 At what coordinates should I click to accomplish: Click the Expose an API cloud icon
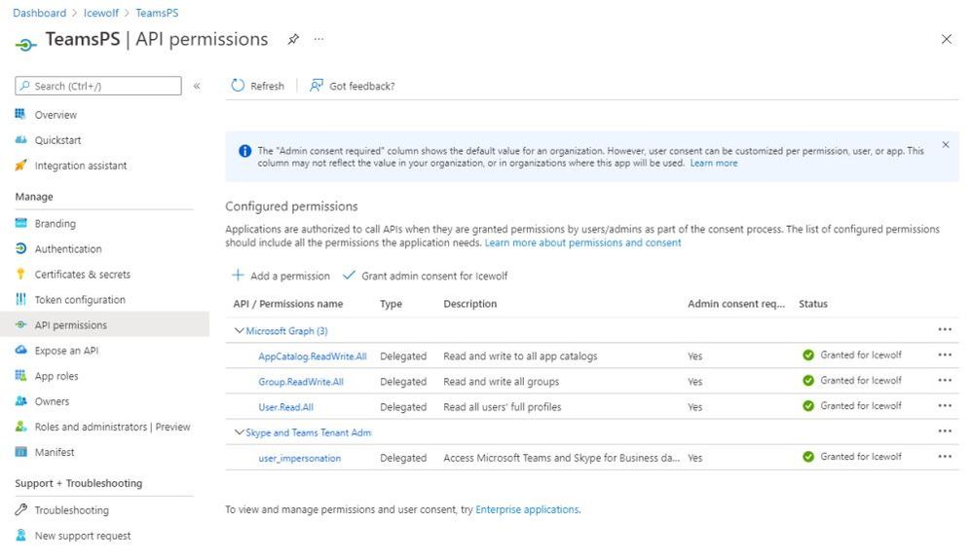20,350
